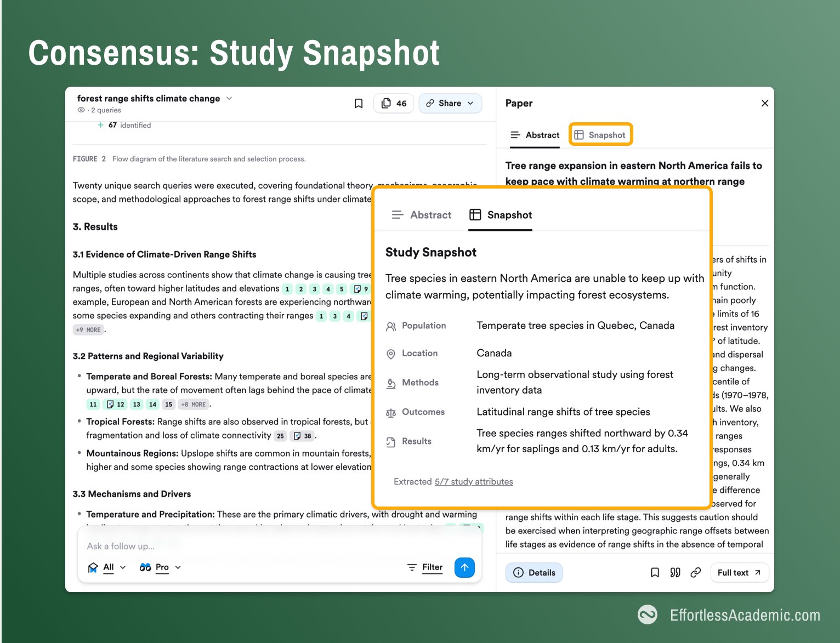The width and height of the screenshot is (840, 643).
Task: Click the eye icon beside 2 queries
Action: pyautogui.click(x=81, y=110)
